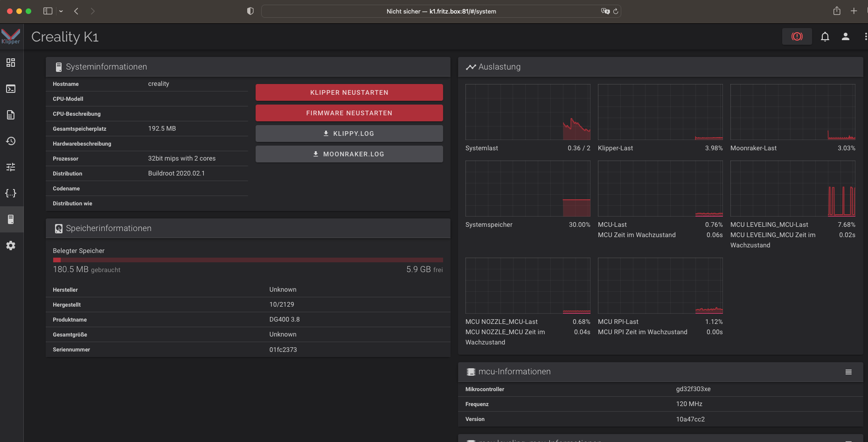Screen dimensions: 868x442
Task: Click the MCU NOZZLE_MCU-Last graph
Action: click(x=528, y=286)
